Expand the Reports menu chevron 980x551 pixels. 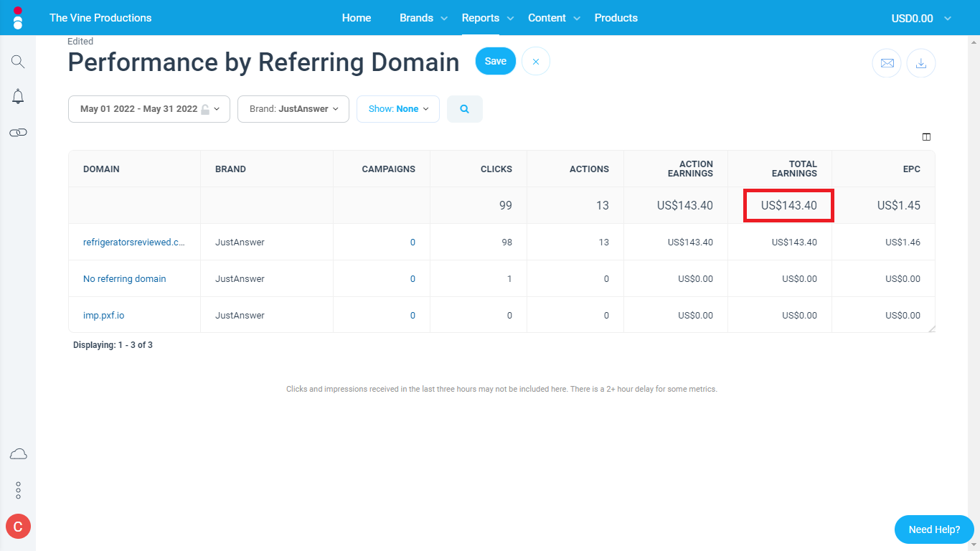510,19
